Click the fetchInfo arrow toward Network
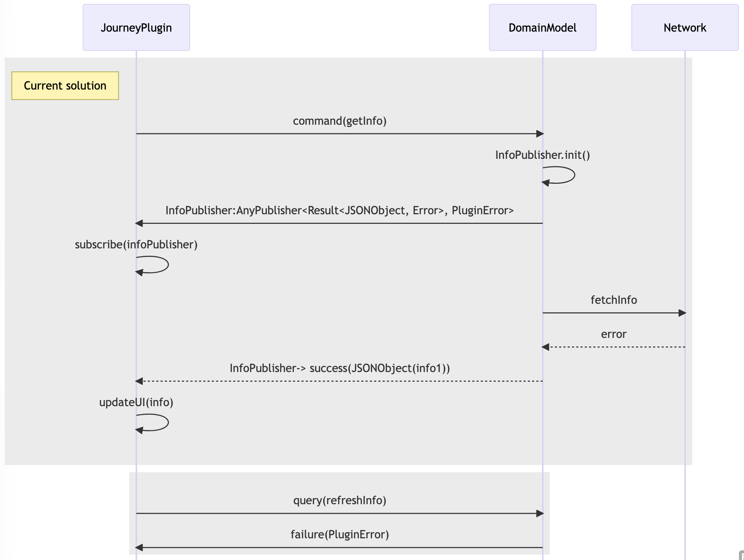Image resolution: width=744 pixels, height=560 pixels. 613,313
